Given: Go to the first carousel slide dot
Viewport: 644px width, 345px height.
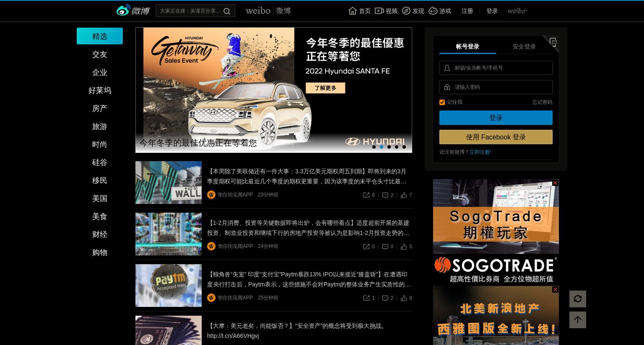Looking at the screenshot, I should tap(374, 147).
